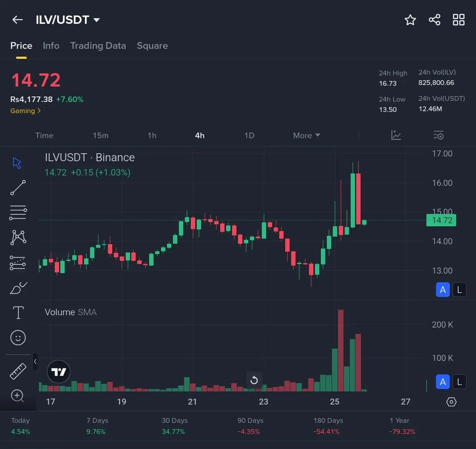Switch to the Trading Data tab
476x449 pixels.
coord(98,46)
